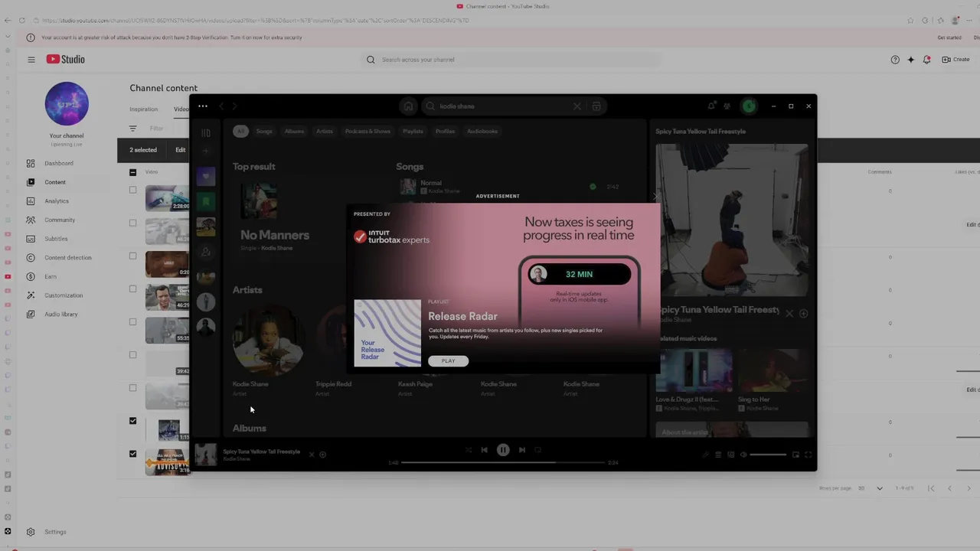
Task: Select the Playlists filter chip in Spotify
Action: coord(413,131)
